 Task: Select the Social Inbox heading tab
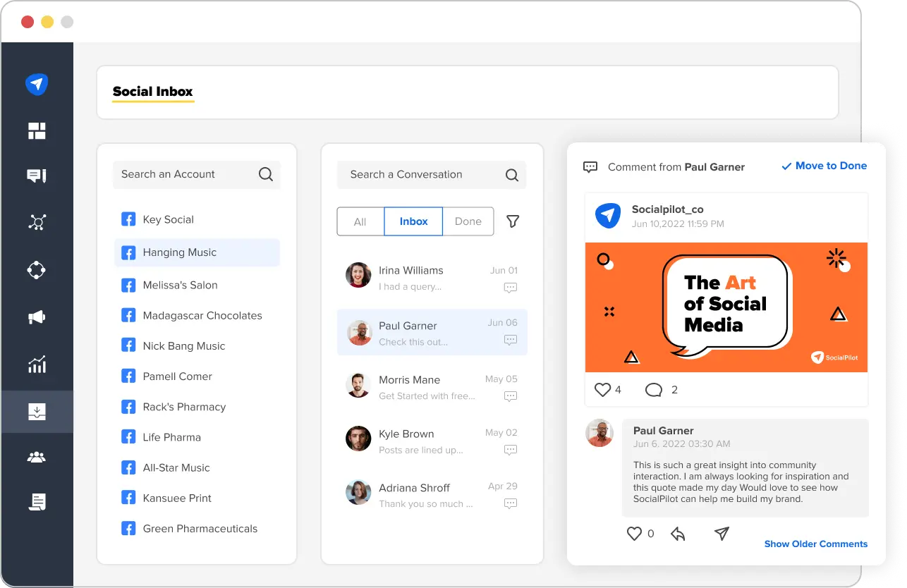point(152,92)
